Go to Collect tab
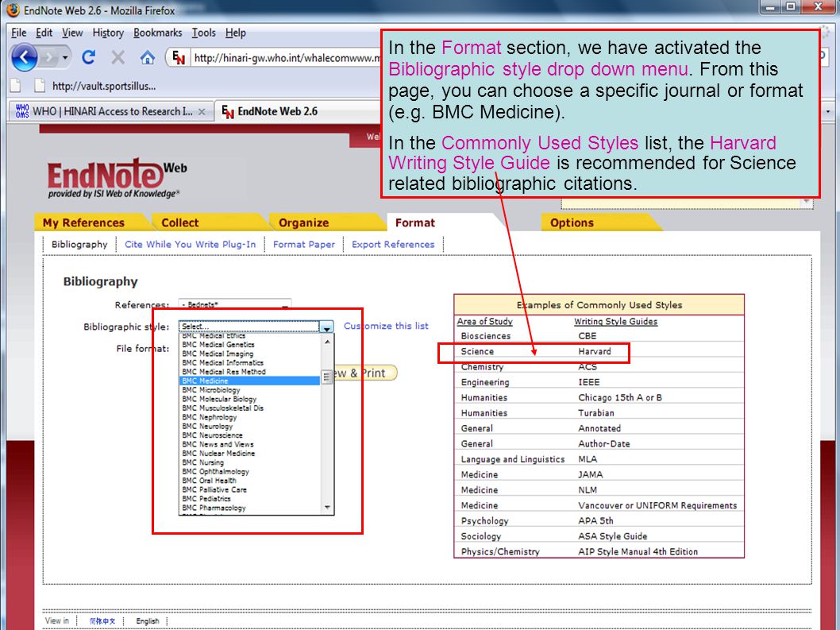 point(180,222)
